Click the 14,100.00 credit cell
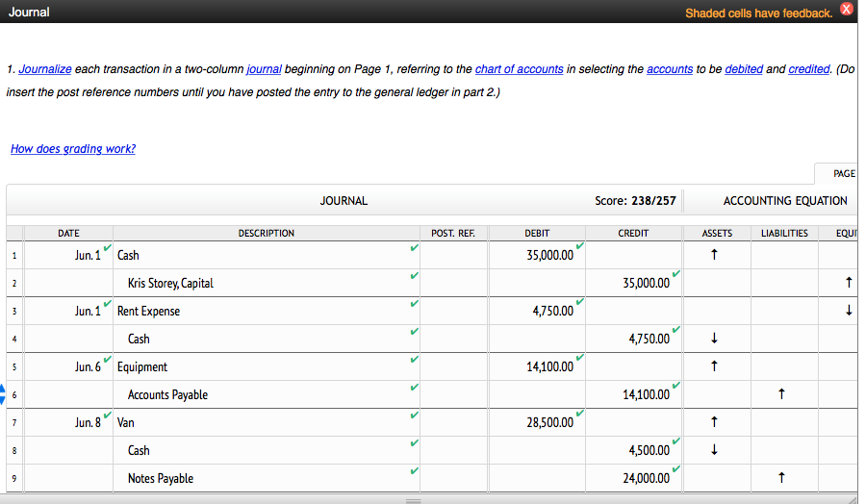 coord(633,394)
